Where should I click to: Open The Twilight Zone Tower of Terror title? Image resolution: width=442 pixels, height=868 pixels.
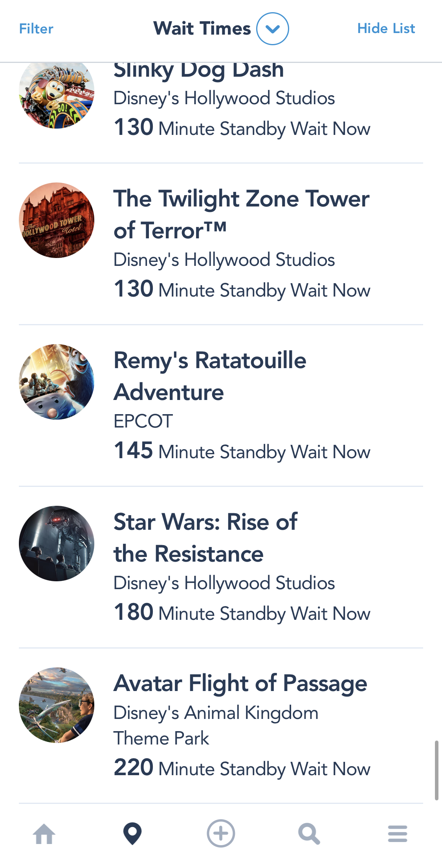(241, 214)
